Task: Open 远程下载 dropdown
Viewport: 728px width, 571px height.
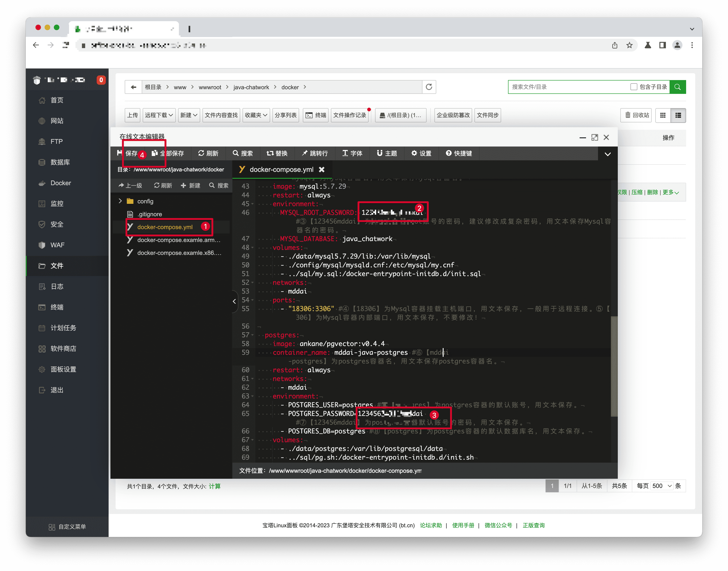Action: pos(159,115)
